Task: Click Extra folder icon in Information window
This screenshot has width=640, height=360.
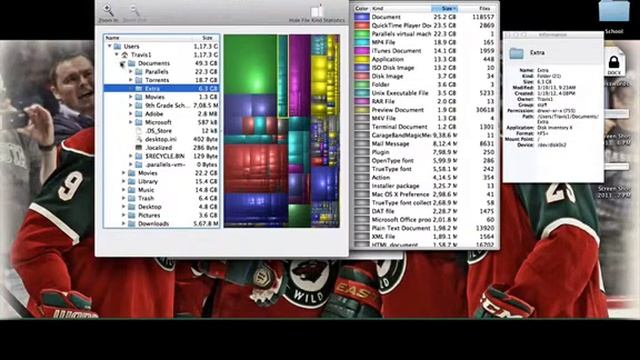Action: coord(516,53)
